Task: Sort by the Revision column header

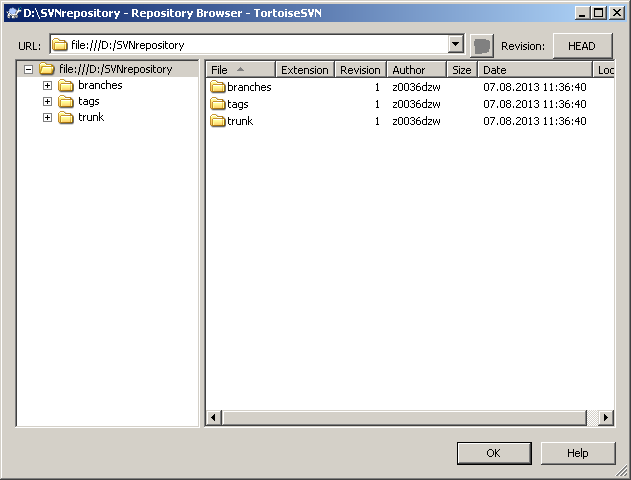Action: (x=360, y=70)
